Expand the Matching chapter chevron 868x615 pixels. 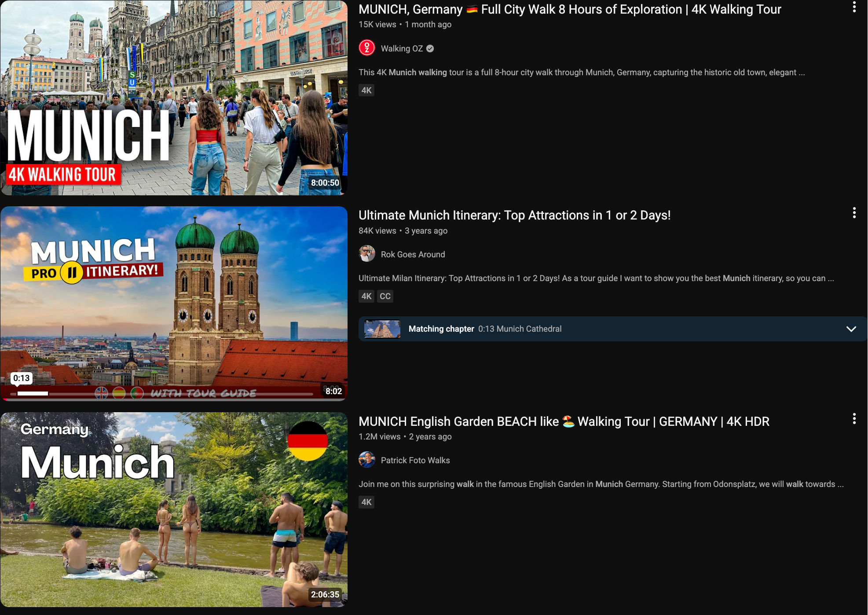[851, 329]
